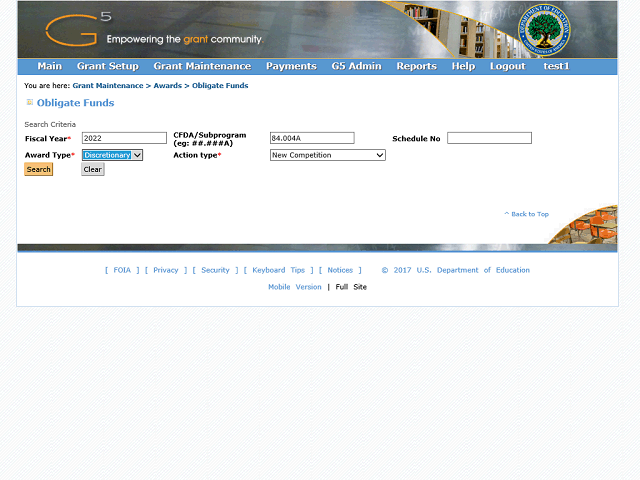Click the Search button
640x480 pixels.
39,169
